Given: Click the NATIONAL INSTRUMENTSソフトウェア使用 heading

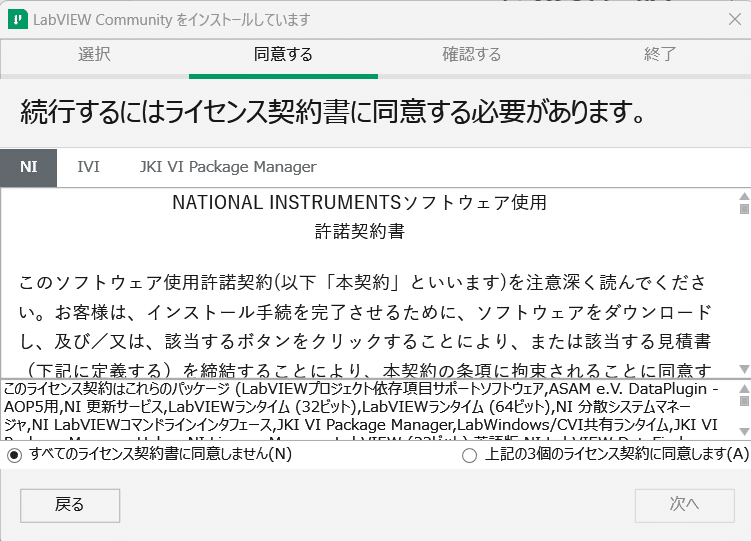Looking at the screenshot, I should (359, 203).
